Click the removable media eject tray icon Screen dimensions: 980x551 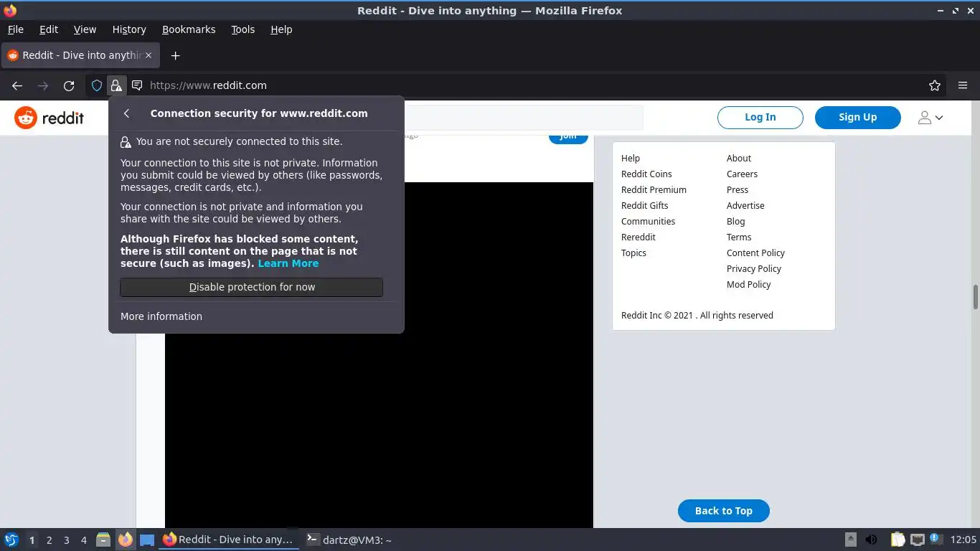click(851, 540)
